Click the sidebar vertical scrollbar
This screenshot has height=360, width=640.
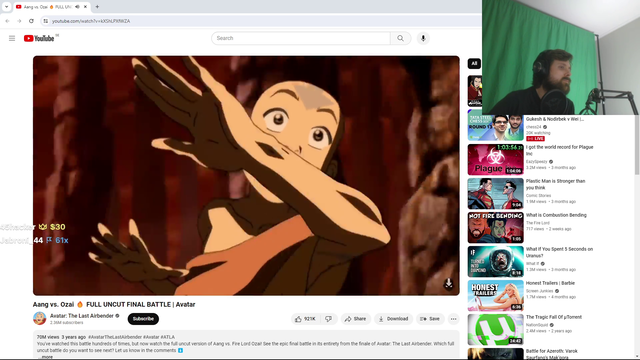pos(637,147)
